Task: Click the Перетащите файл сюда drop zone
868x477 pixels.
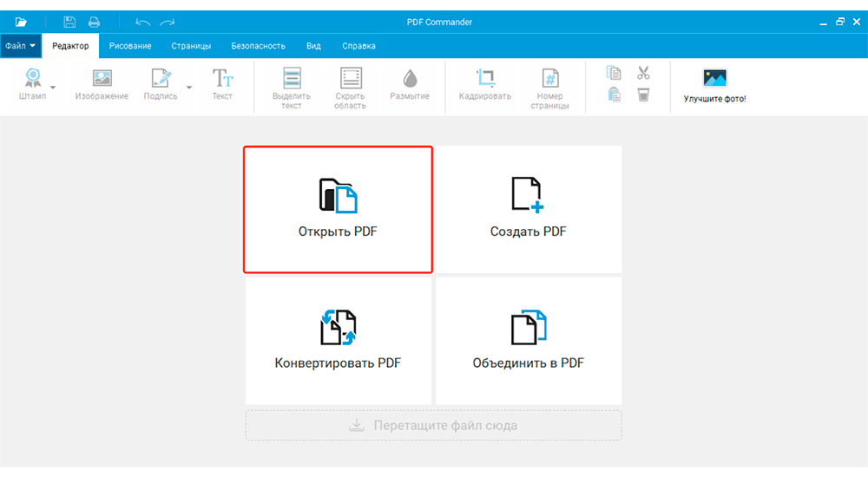Action: tap(433, 425)
